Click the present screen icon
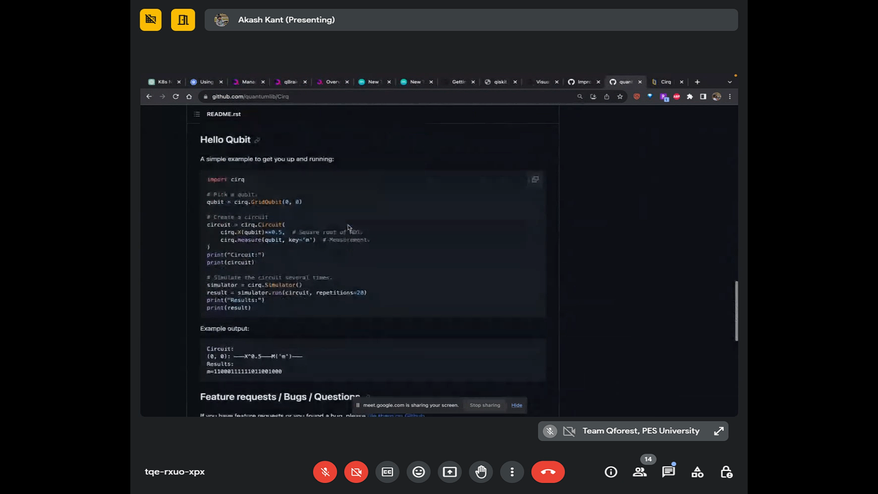The image size is (878, 494). pos(450,472)
